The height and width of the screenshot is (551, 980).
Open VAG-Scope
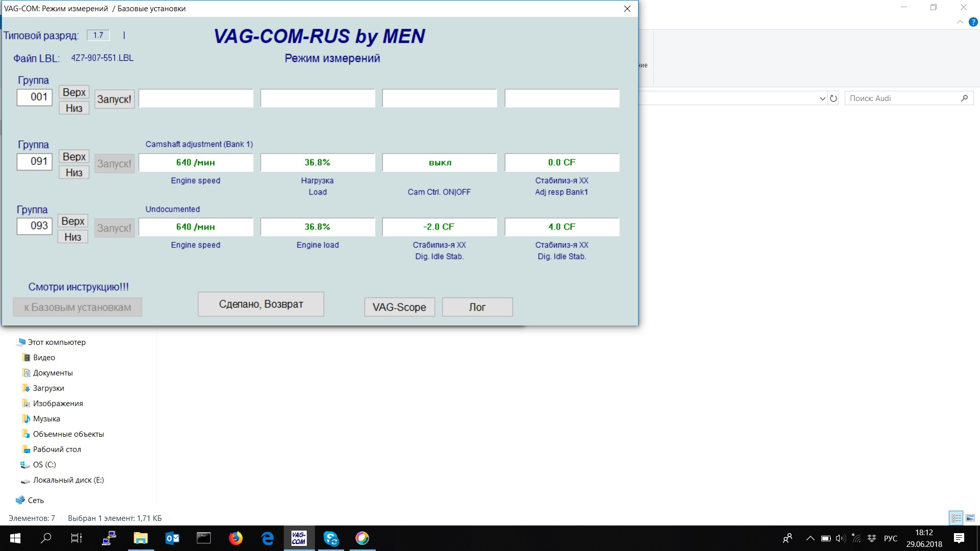(400, 307)
